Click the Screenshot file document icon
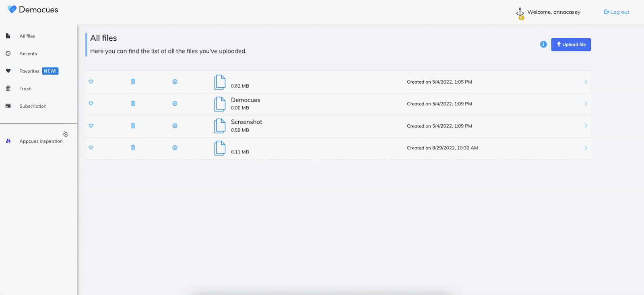644x295 pixels. (220, 126)
